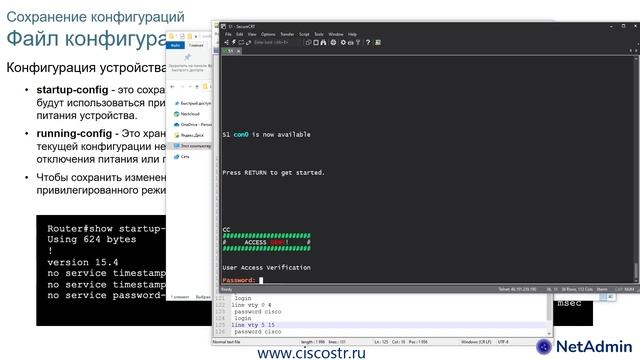640x360 pixels.
Task: Click line 'line vty 5 15' in editor
Action: (253, 325)
